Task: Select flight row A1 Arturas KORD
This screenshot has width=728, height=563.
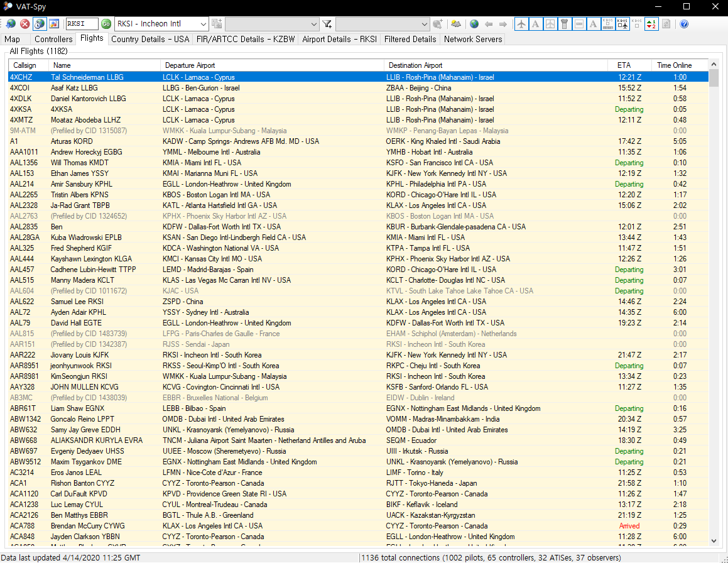Action: click(359, 141)
